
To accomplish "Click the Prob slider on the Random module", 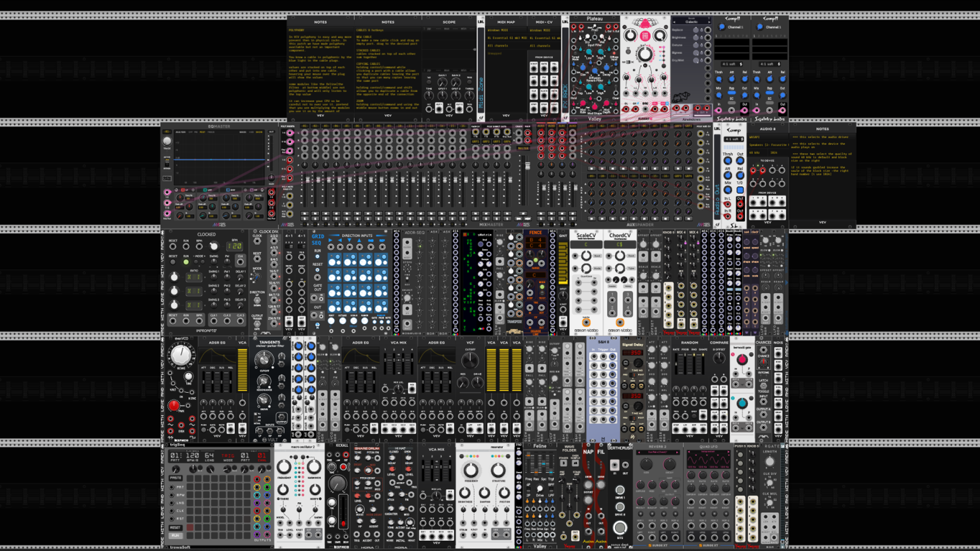I will (685, 364).
